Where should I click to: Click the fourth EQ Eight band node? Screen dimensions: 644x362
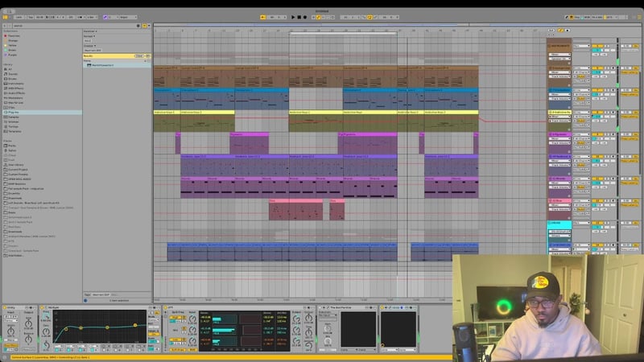coord(135,325)
